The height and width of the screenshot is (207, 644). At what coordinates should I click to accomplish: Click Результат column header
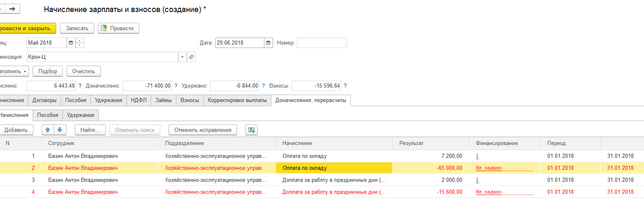(x=431, y=143)
